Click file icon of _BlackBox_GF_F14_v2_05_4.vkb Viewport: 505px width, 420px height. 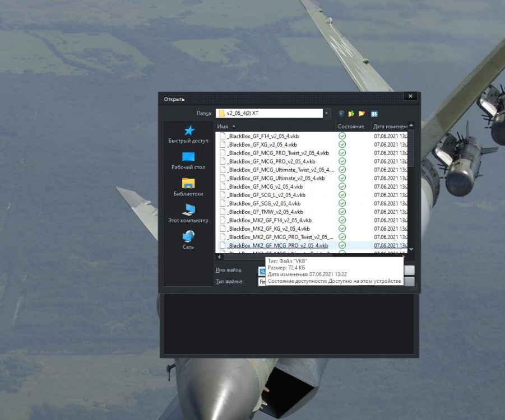tap(223, 136)
